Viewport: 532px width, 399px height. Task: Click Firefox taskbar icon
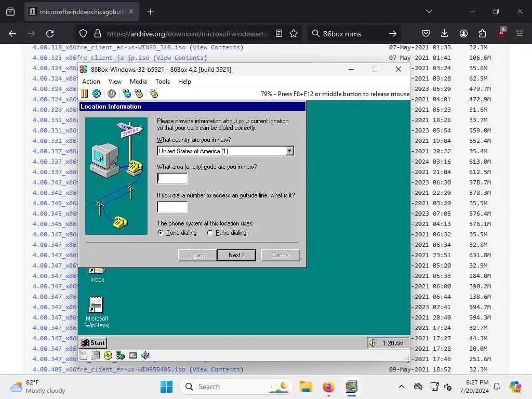pos(328,387)
